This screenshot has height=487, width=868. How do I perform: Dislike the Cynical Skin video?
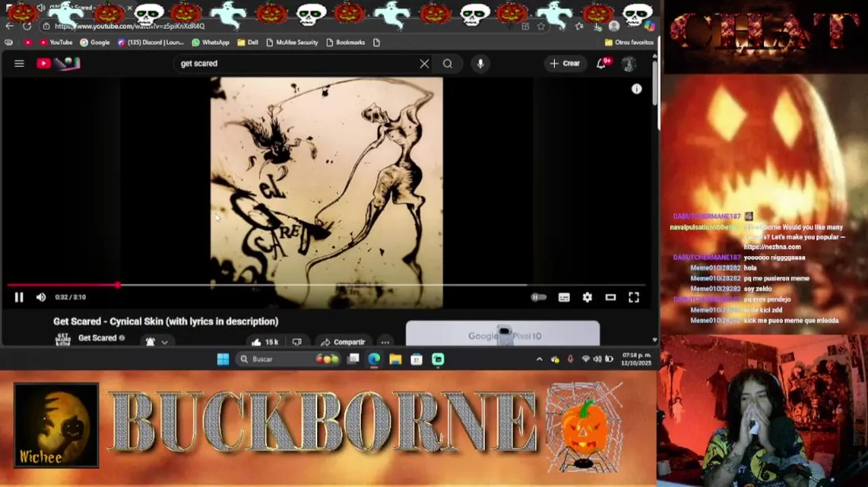click(297, 342)
